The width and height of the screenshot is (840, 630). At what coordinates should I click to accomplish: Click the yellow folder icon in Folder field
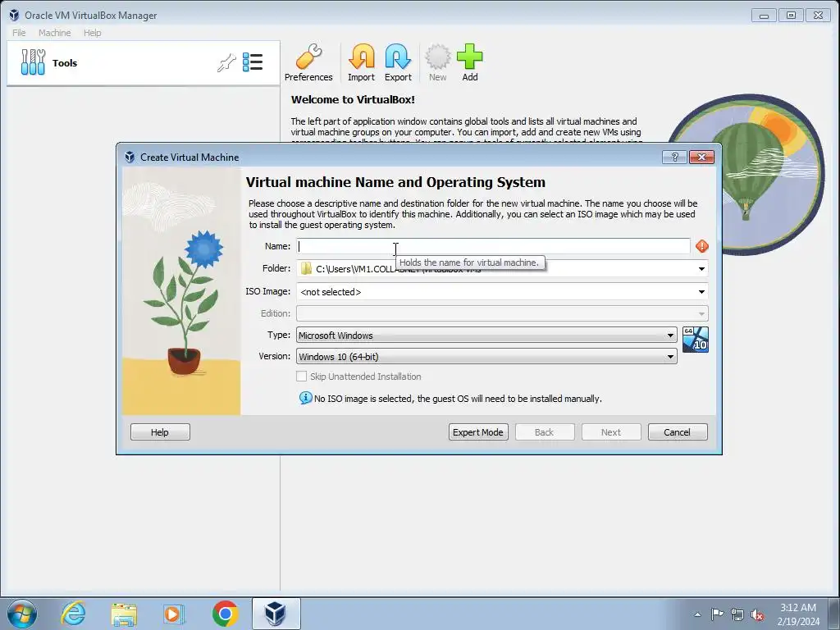[x=306, y=268]
